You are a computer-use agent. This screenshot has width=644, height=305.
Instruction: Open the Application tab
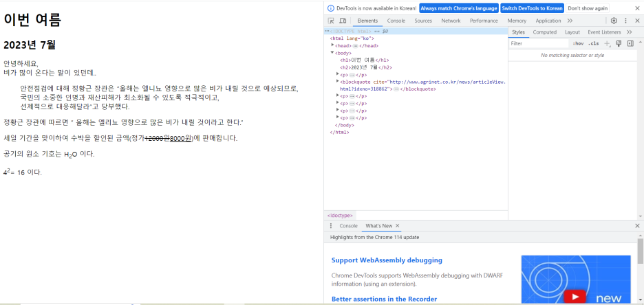coord(548,21)
